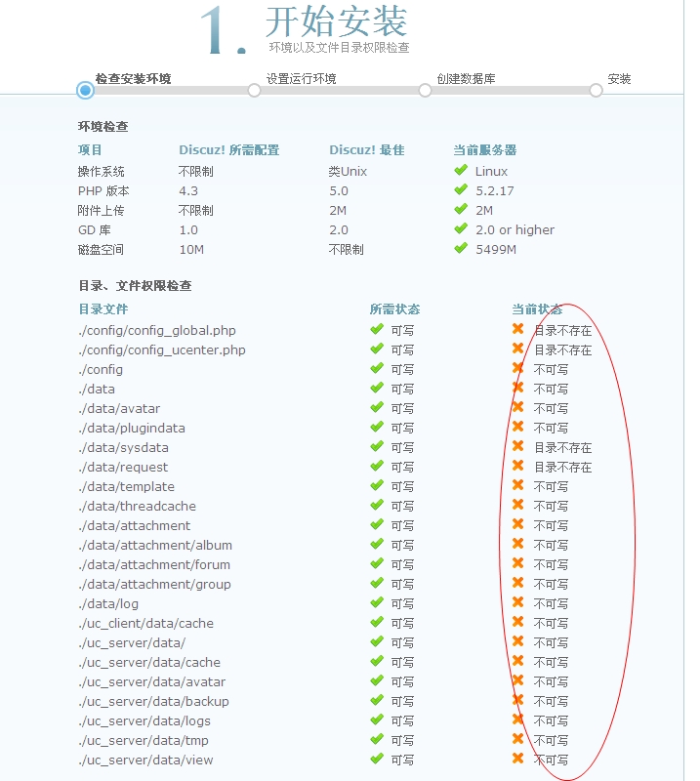Click the ./config directory row text
The image size is (700, 781).
click(101, 370)
